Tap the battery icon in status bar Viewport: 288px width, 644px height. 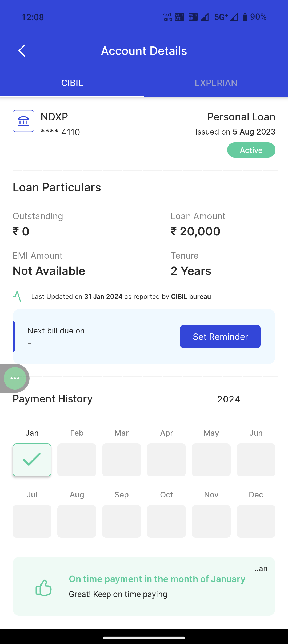(245, 17)
